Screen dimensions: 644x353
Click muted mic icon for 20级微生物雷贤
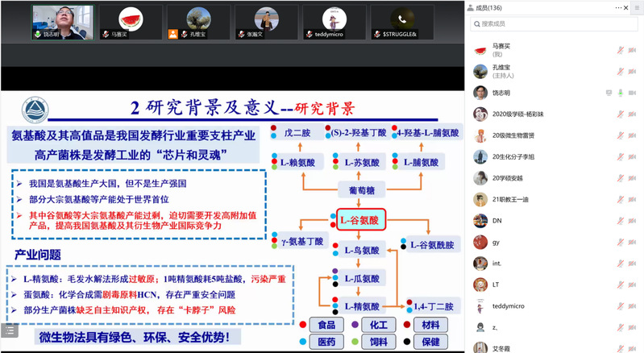621,135
